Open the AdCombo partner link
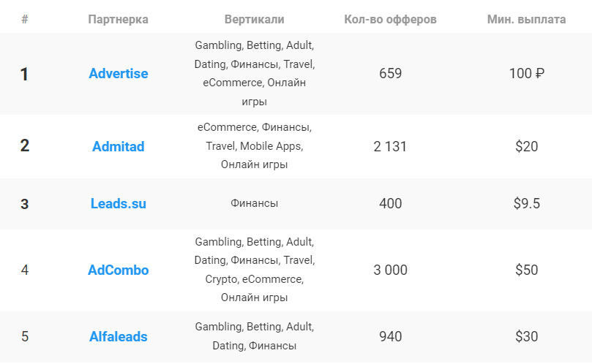Viewport: 592px width, 364px height. 118,270
